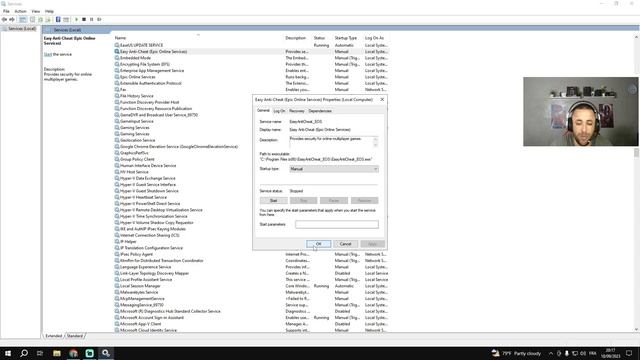Select Language Experience Service row
The height and width of the screenshot is (360, 640).
[x=251, y=267]
